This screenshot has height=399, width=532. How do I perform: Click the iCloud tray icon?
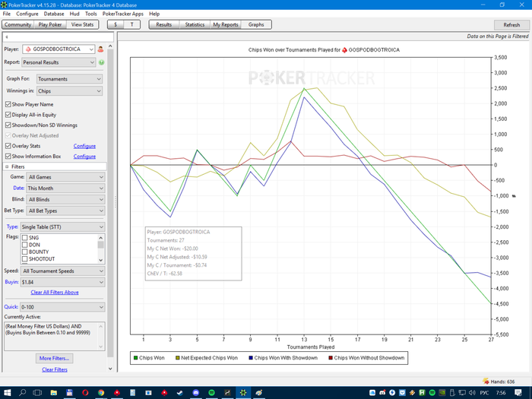point(372,393)
